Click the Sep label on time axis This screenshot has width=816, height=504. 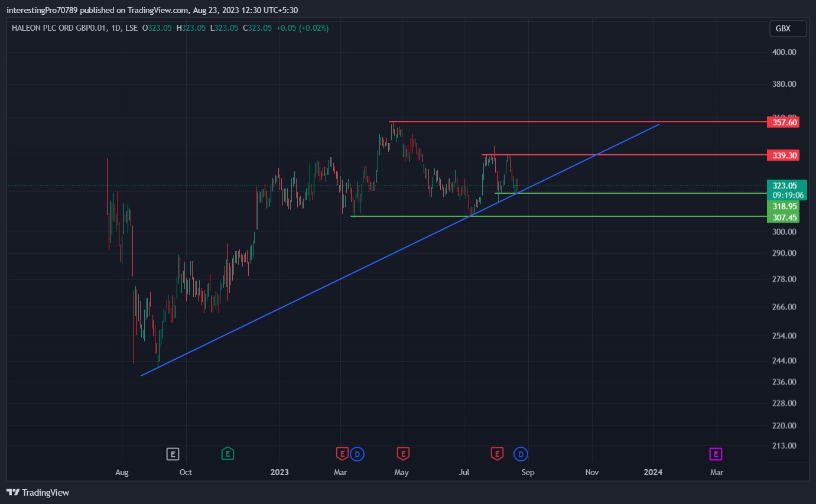point(528,472)
